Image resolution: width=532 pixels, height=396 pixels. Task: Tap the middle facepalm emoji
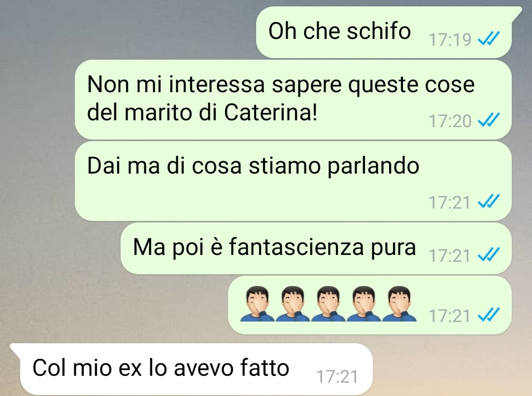329,304
